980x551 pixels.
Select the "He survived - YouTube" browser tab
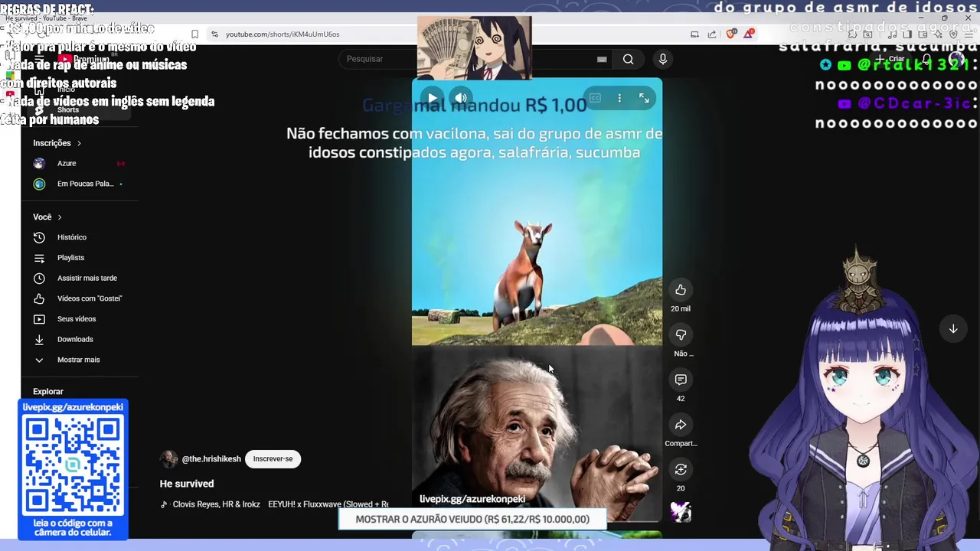coord(47,18)
